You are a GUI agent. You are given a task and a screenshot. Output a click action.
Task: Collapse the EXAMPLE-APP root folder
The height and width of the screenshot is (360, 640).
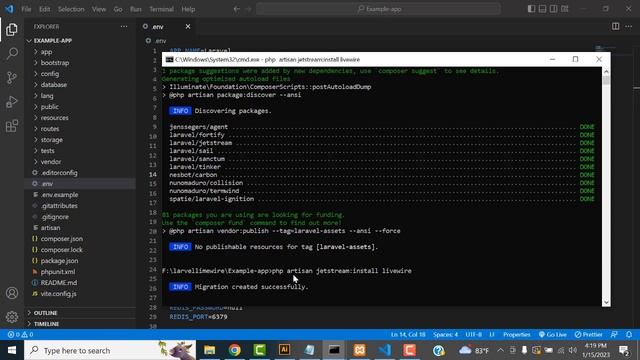53,41
